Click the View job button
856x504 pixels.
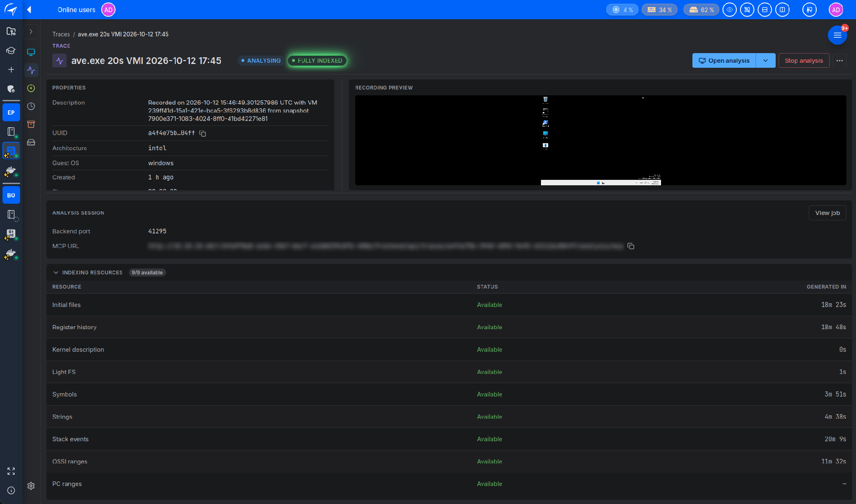point(828,213)
